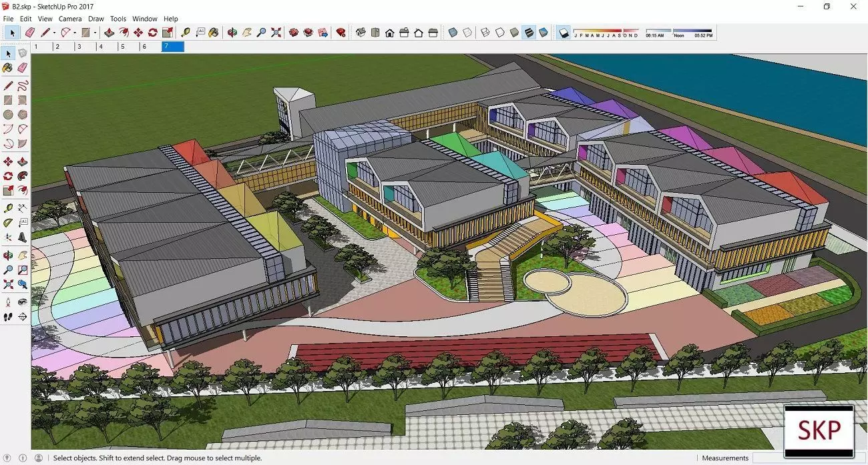
Task: Activate the Zoom Window tool
Action: [x=23, y=270]
